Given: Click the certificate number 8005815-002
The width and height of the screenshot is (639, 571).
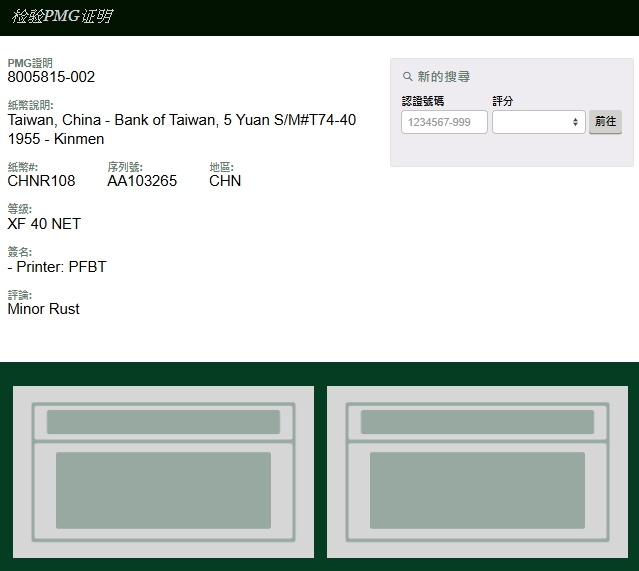Looking at the screenshot, I should [51, 77].
